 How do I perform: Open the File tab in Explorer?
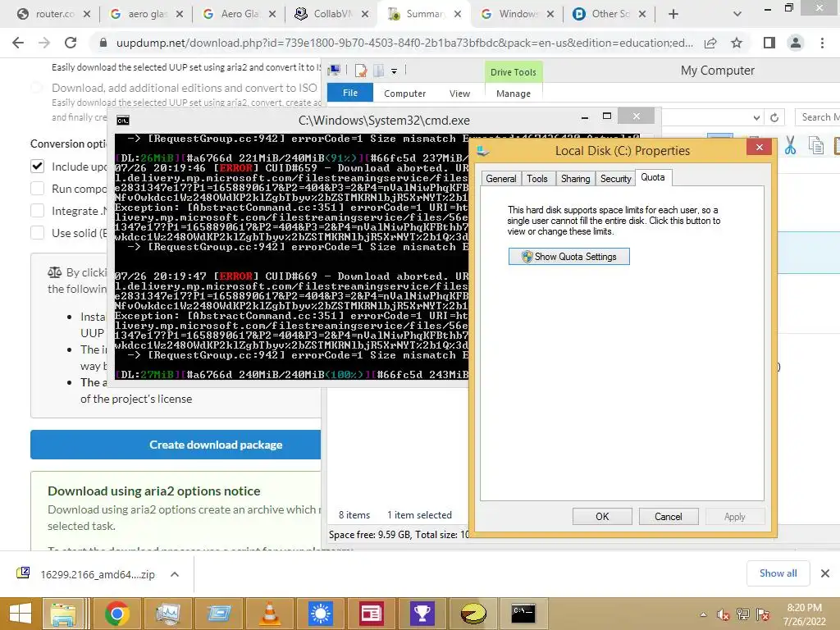click(x=349, y=93)
